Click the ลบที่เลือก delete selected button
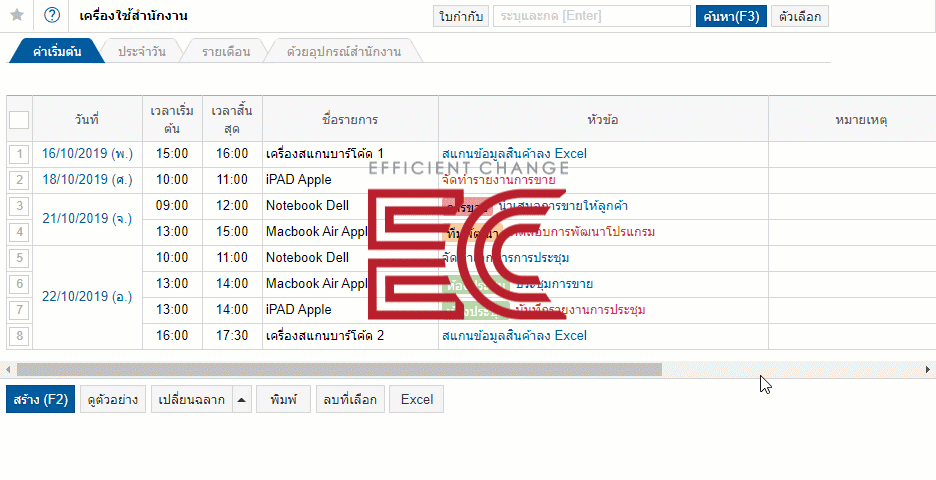 pyautogui.click(x=350, y=399)
